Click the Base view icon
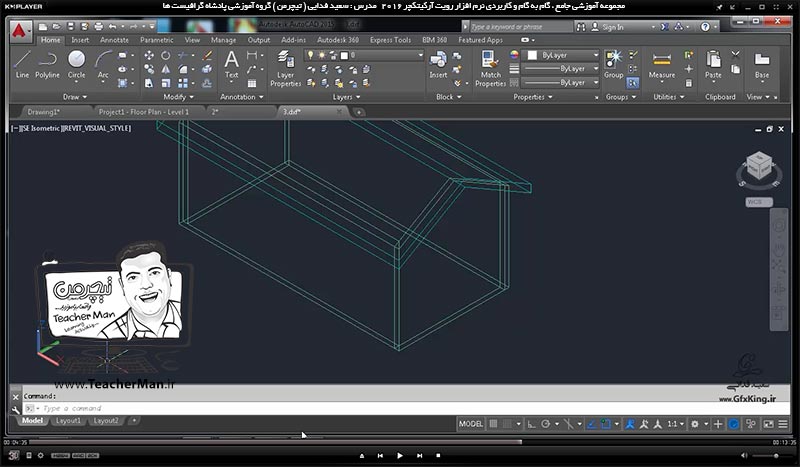This screenshot has width=800, height=467. pyautogui.click(x=762, y=65)
